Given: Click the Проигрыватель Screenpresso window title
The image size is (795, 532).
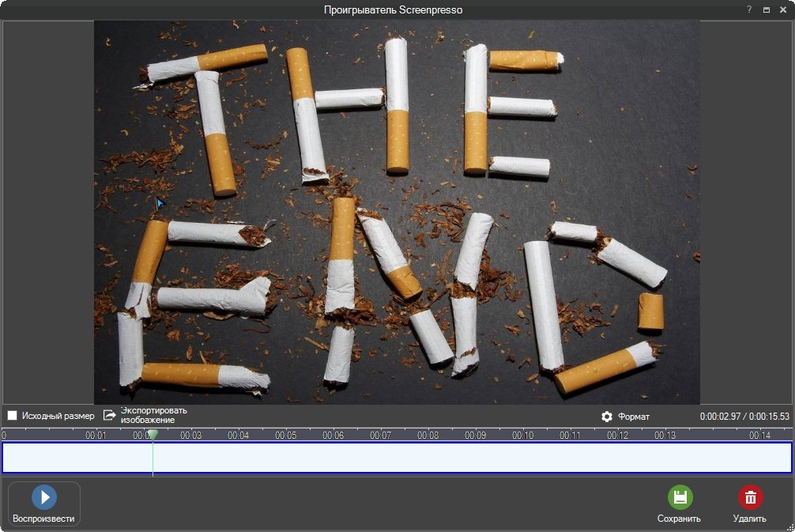Looking at the screenshot, I should [393, 9].
